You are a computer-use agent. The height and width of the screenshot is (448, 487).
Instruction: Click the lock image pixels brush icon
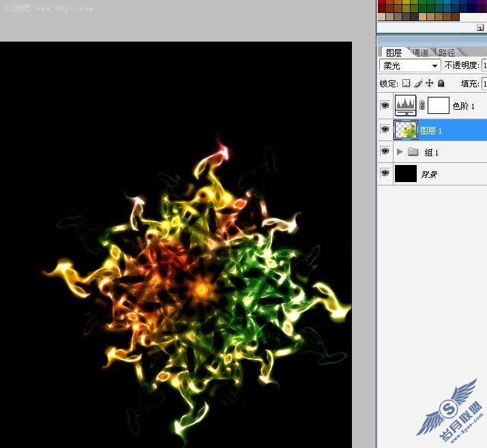418,83
